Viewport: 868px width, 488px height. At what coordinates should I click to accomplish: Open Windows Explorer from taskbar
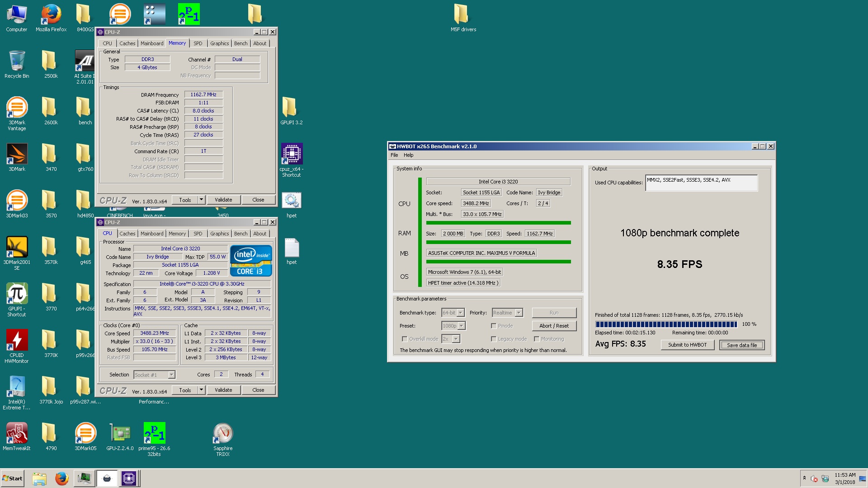coord(39,479)
